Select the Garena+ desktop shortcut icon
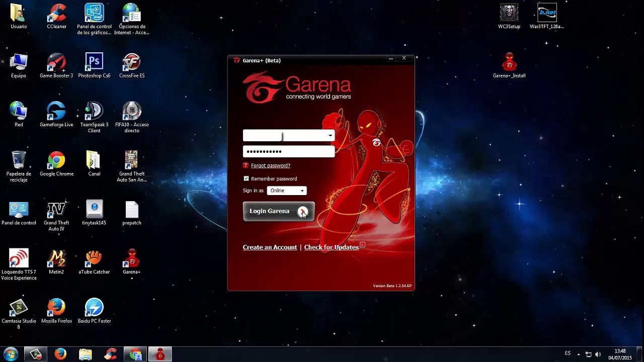 (132, 262)
